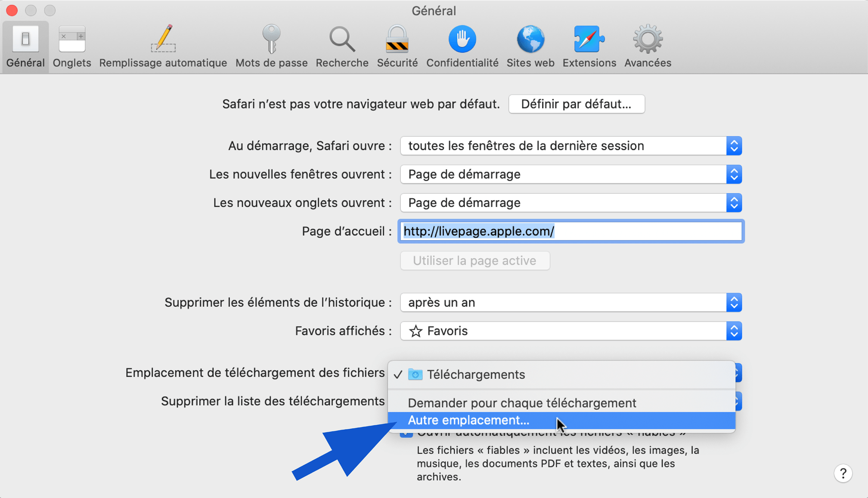Open the Confidentialité preferences pane

pos(462,46)
